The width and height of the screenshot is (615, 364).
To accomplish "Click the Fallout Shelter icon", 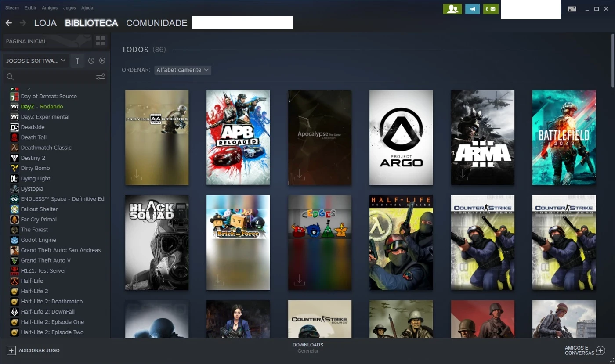I will click(x=14, y=209).
